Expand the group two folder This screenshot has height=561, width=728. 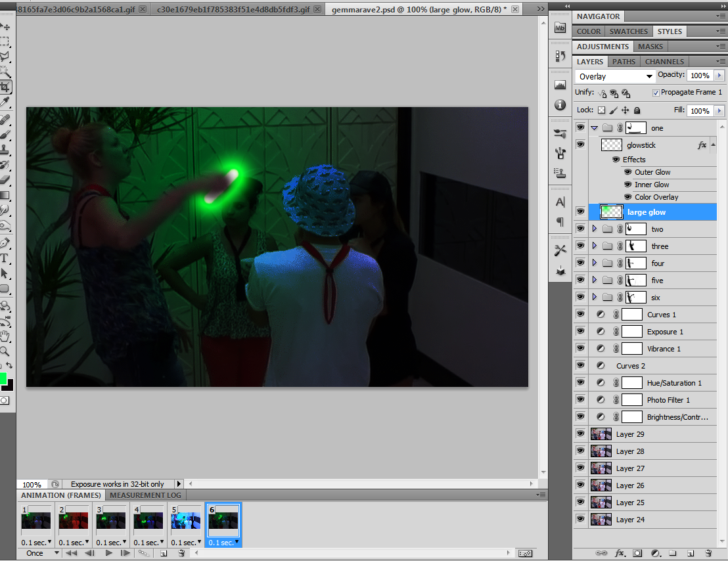pyautogui.click(x=594, y=229)
